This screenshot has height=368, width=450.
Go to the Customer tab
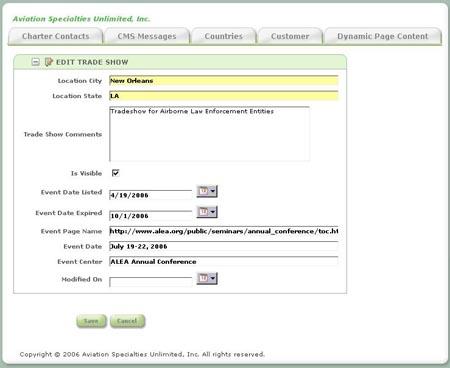290,36
